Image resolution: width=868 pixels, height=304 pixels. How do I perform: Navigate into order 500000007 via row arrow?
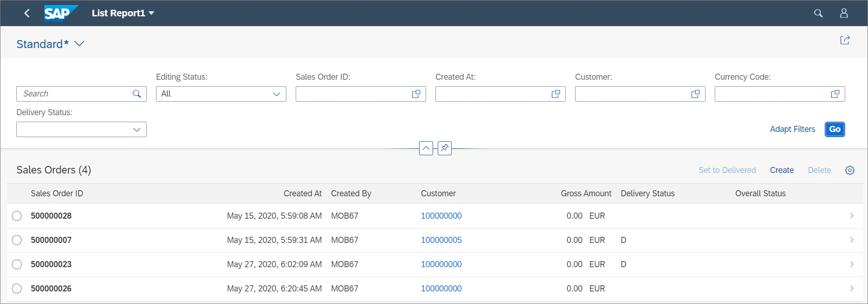[852, 240]
